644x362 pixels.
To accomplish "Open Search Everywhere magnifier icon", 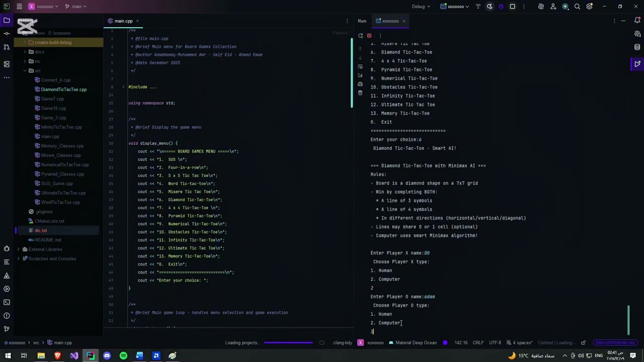I will pos(577,7).
